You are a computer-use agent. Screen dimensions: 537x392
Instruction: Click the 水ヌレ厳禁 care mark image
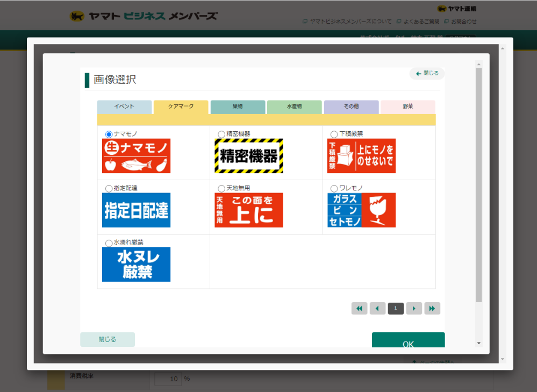coord(137,264)
